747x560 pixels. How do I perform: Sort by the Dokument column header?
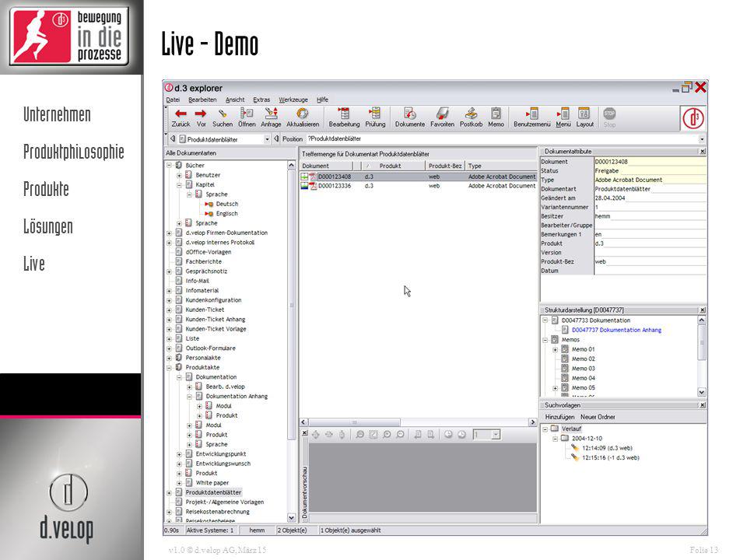click(326, 166)
